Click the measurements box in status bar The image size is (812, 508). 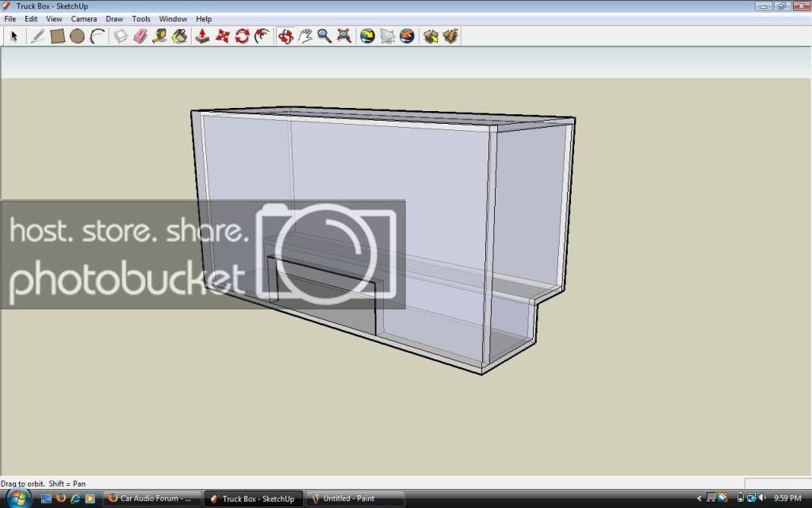[778, 483]
